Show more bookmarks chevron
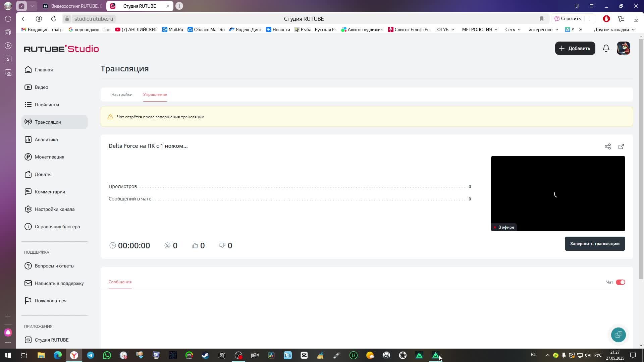The height and width of the screenshot is (362, 644). pyautogui.click(x=581, y=29)
